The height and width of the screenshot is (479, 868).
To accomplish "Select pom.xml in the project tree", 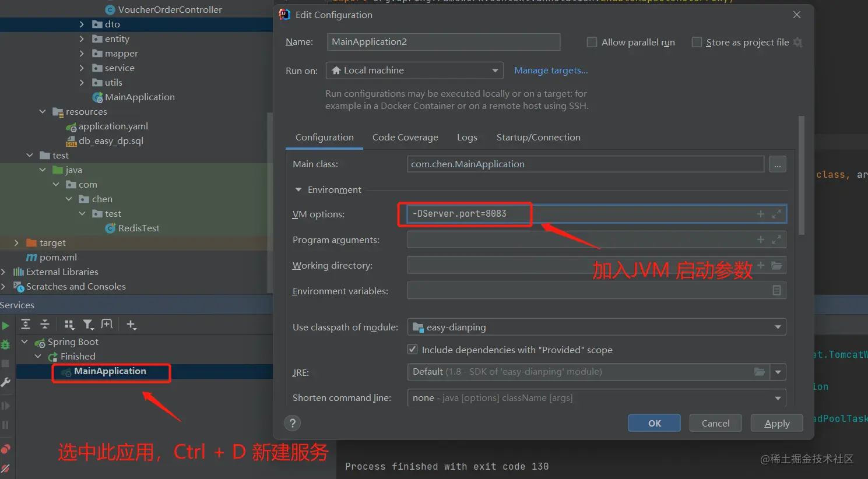I will coord(58,258).
